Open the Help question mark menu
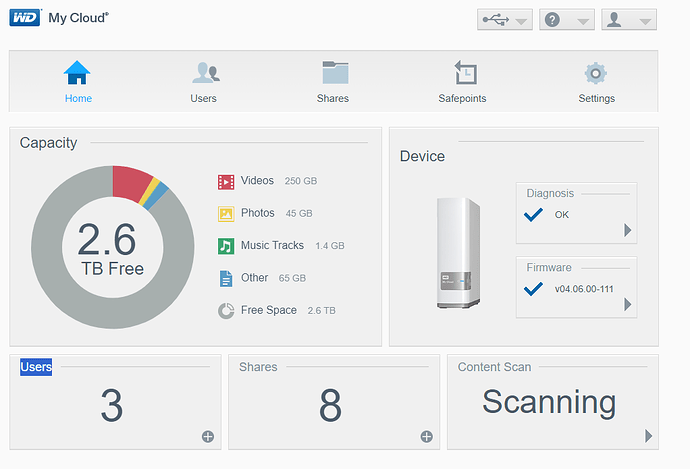690x469 pixels. tap(567, 20)
